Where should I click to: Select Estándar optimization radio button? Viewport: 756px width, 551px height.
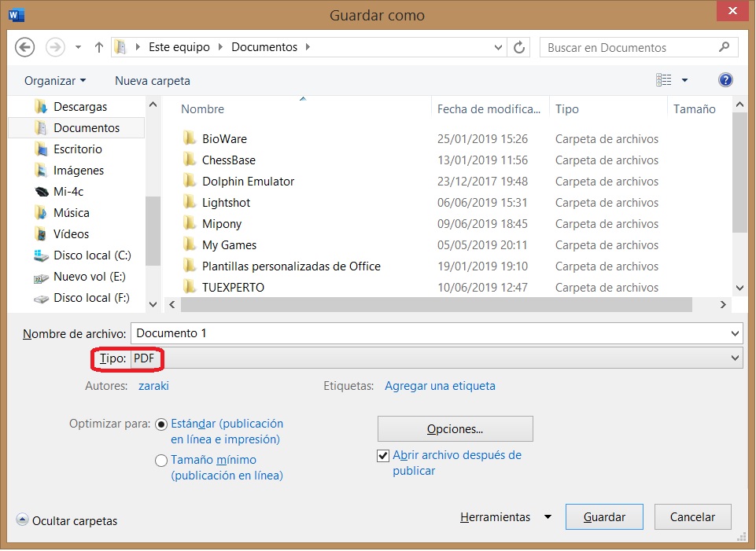pos(161,424)
